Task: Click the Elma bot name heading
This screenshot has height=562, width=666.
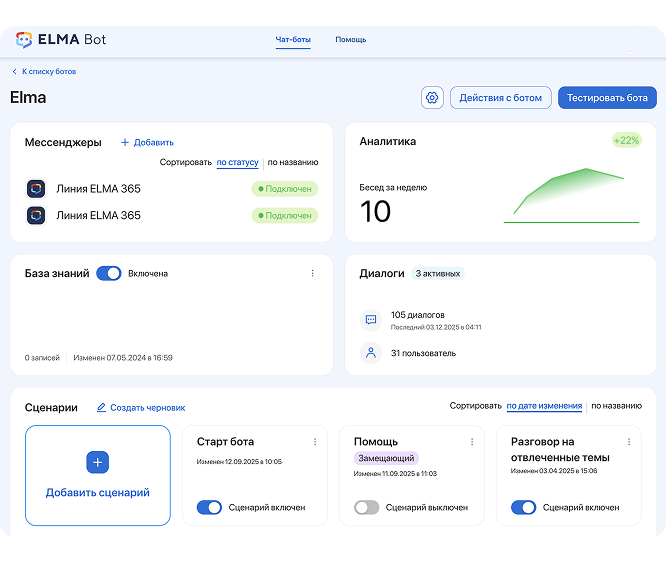Action: tap(28, 97)
